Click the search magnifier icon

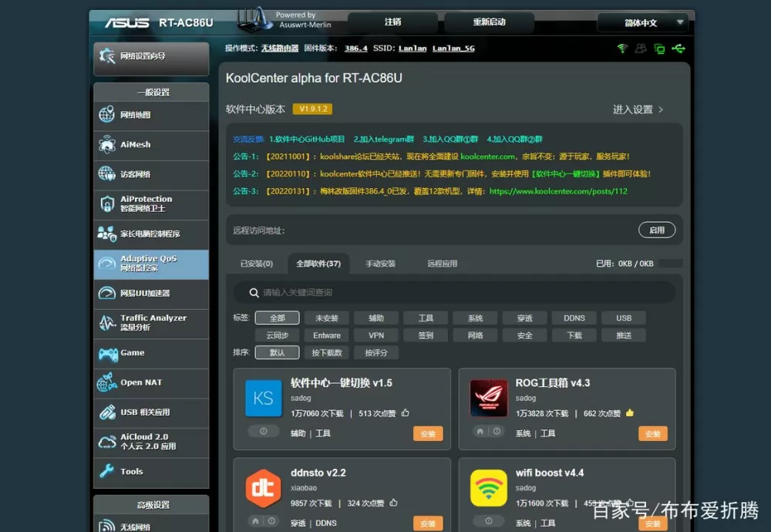(x=254, y=292)
